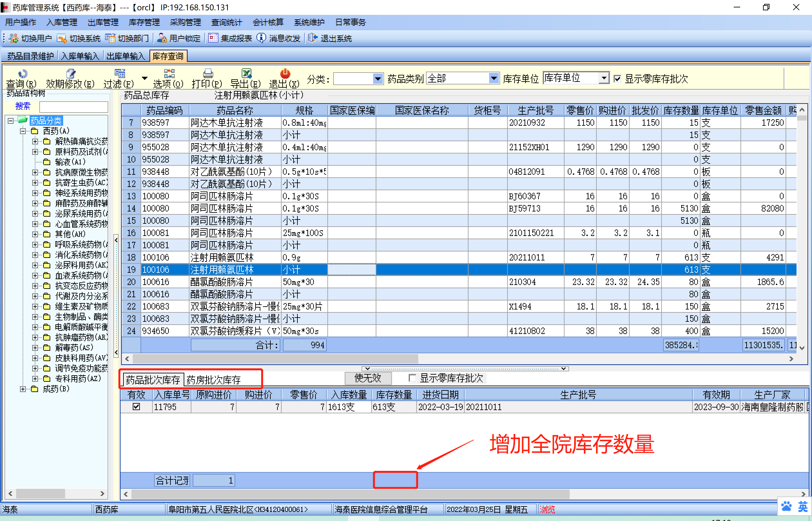Click the 退出(X) red power icon

285,74
